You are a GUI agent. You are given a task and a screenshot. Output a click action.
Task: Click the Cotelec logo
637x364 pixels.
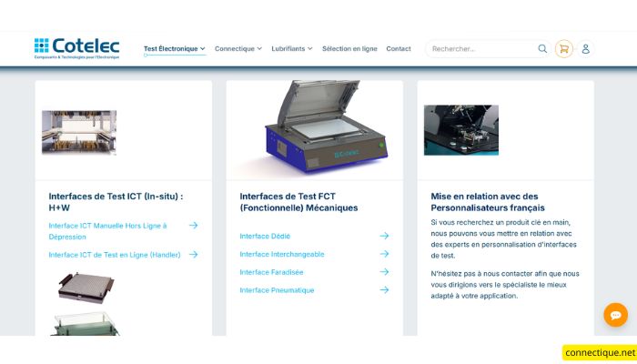tap(76, 48)
